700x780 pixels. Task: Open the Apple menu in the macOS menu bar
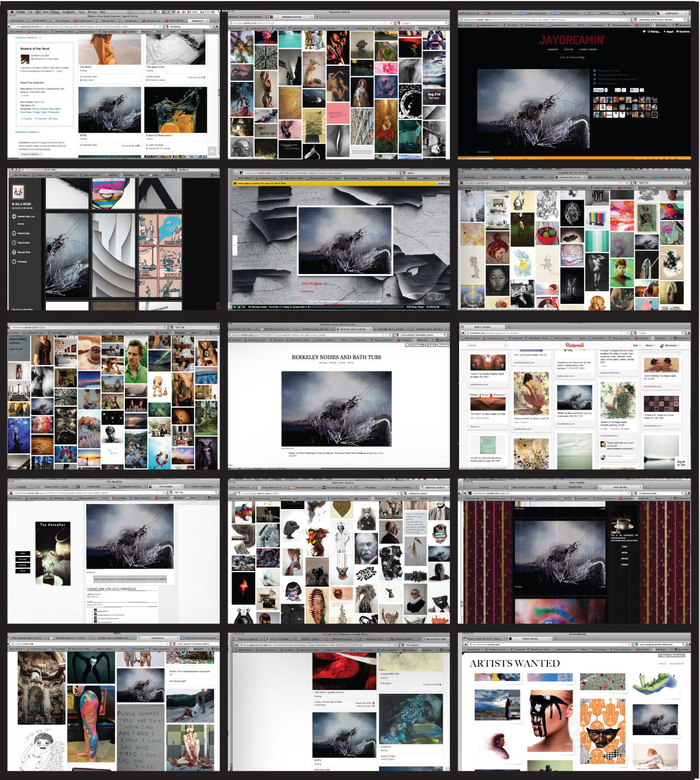point(12,12)
